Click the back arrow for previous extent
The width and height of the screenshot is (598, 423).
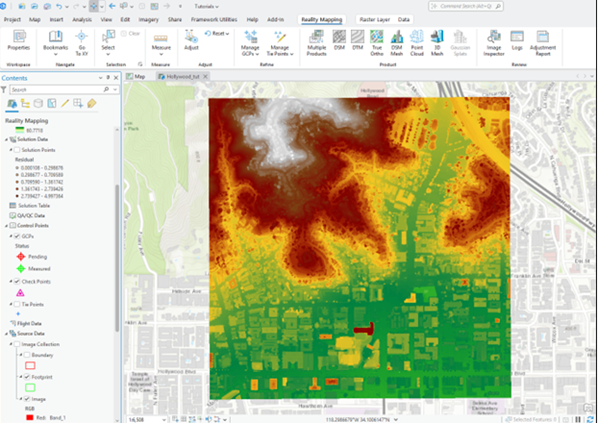click(112, 6)
